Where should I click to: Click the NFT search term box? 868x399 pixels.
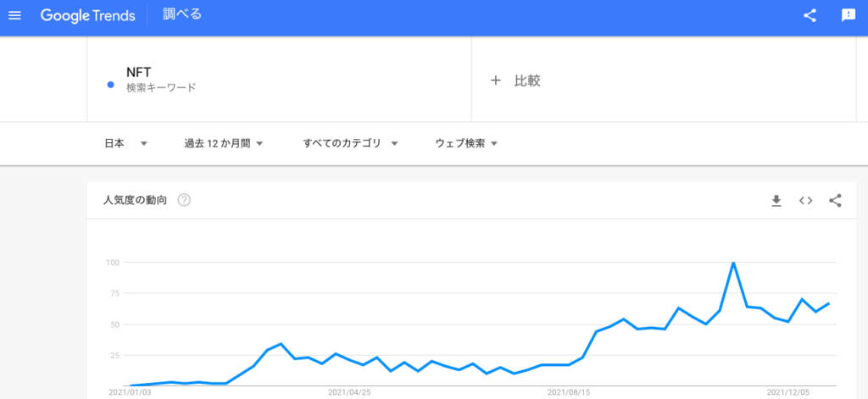[x=279, y=79]
